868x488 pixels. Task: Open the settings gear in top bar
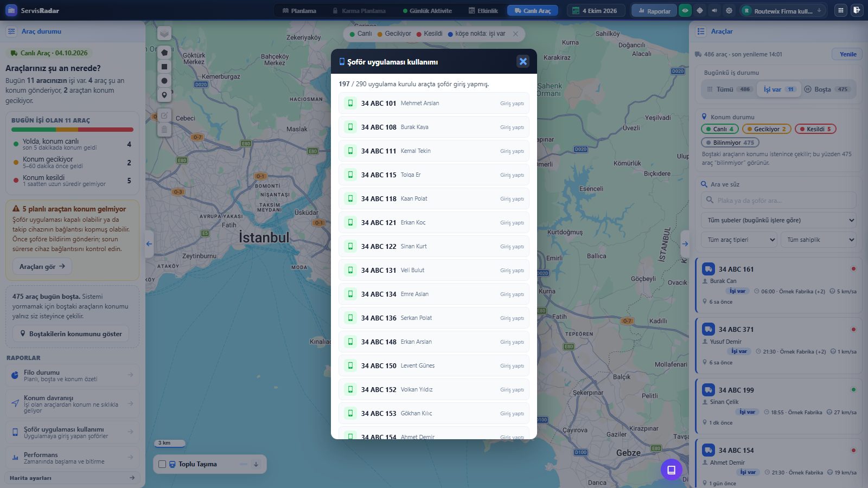coord(729,10)
